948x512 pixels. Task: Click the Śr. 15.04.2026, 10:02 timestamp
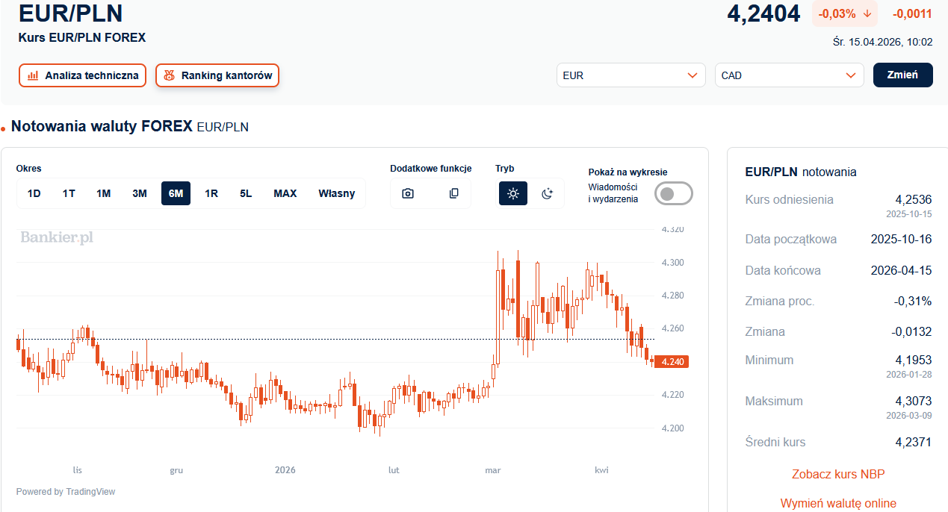click(883, 42)
